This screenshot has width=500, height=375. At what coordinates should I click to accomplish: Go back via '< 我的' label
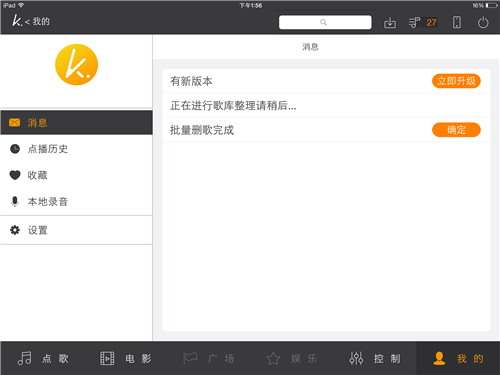[x=37, y=22]
